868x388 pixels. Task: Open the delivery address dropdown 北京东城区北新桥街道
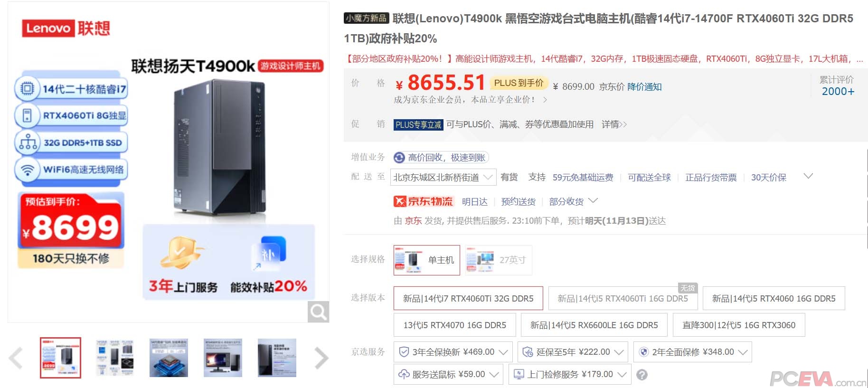click(443, 177)
